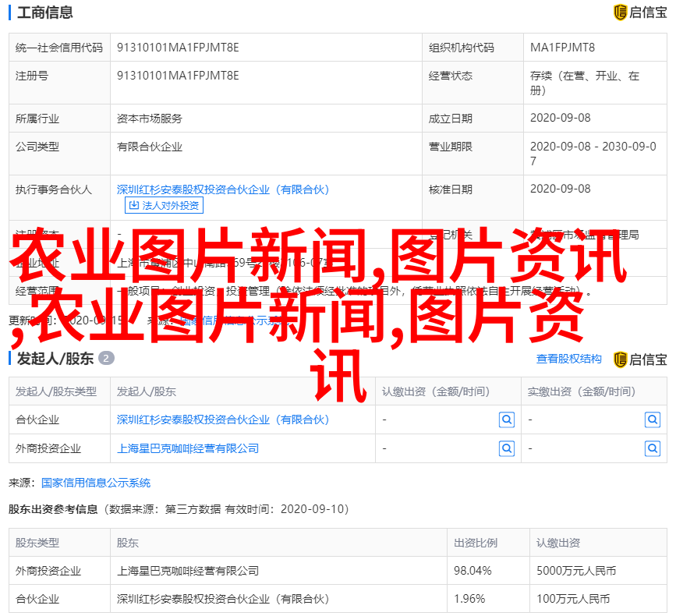Viewport: 676px width, 616px height.
Task: Click the shareholder count badge 2
Action: click(106, 358)
